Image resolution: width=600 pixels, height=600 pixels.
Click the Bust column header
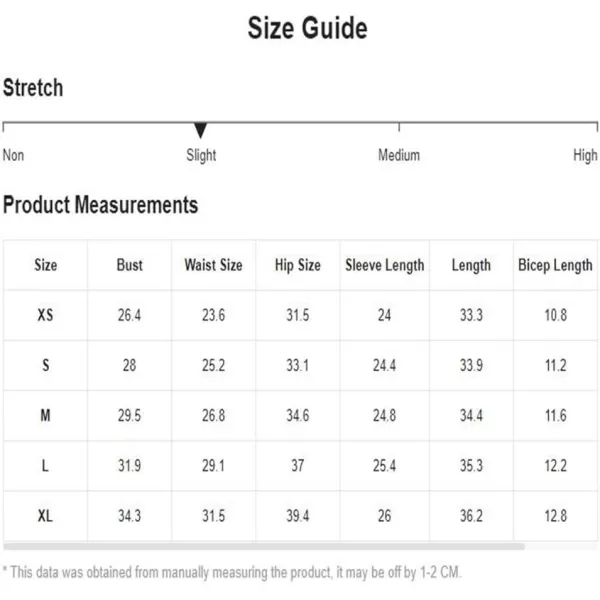click(129, 265)
